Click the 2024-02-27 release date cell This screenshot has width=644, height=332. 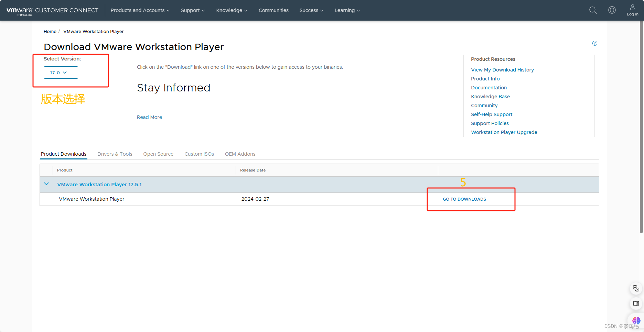(x=255, y=199)
